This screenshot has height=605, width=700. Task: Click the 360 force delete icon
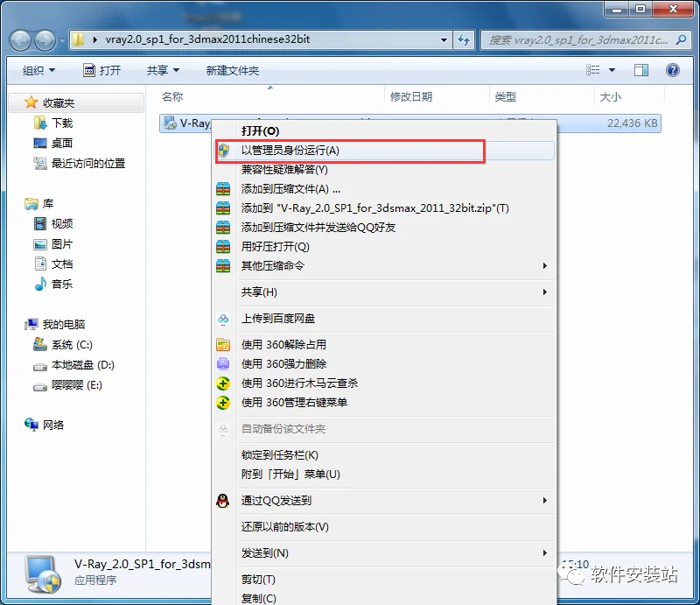[x=223, y=363]
